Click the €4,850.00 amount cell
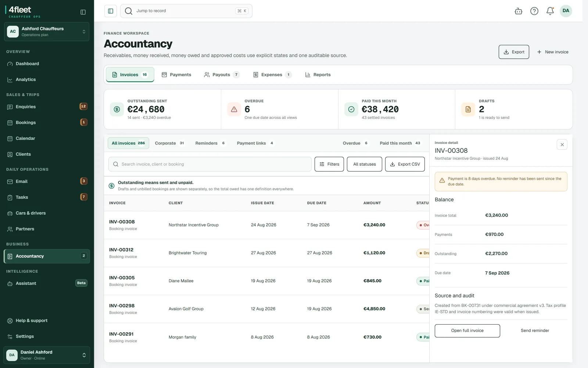Screen dimensions: 588x368 point(374,309)
